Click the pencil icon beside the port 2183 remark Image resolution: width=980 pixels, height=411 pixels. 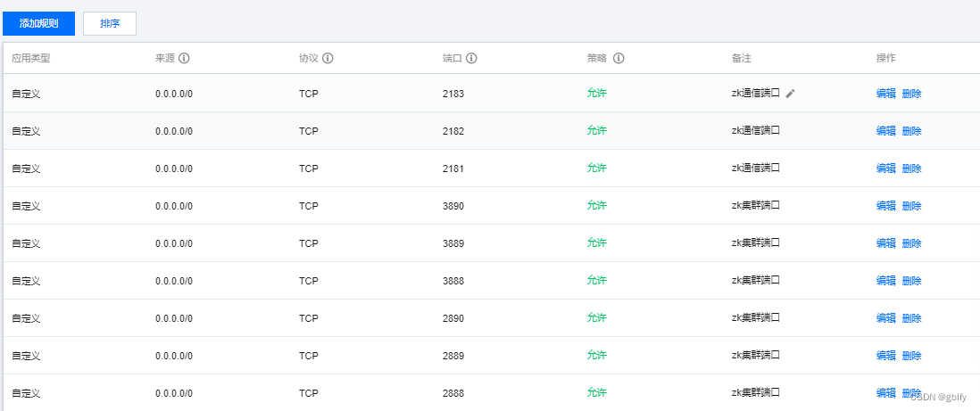(791, 93)
